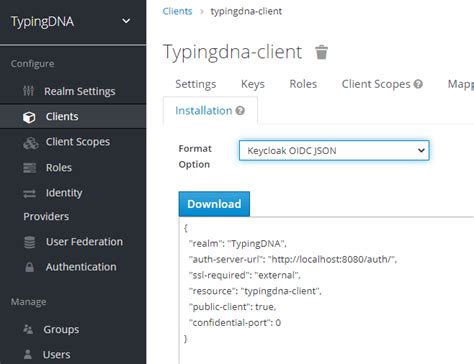
Task: Click the Users person icon
Action: tap(28, 354)
